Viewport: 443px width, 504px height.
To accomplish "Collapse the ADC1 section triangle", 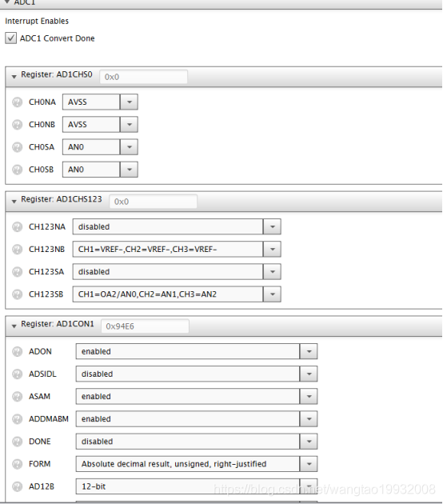I will point(7,2).
